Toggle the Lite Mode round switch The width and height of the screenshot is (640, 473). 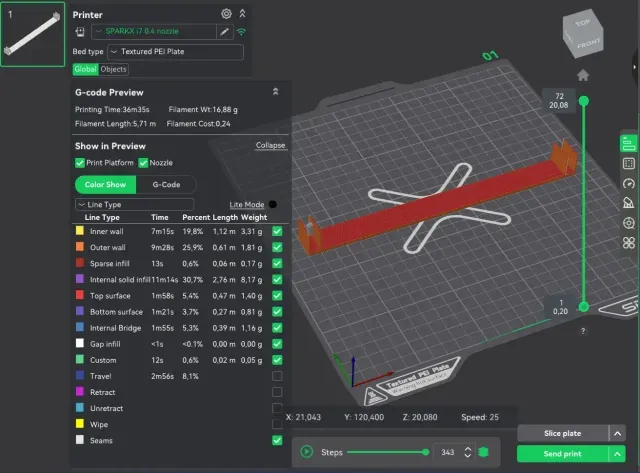pos(273,204)
